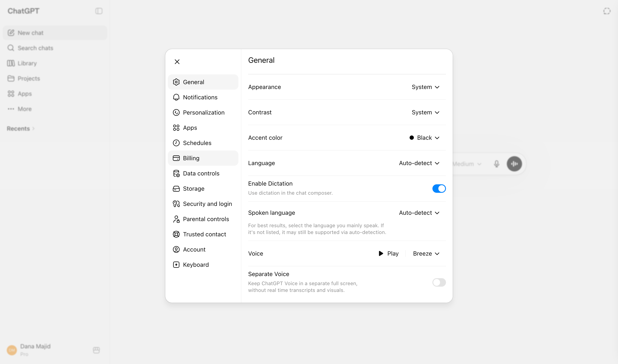618x364 pixels.
Task: Click the Trusted contact lifebuoy icon
Action: pyautogui.click(x=176, y=234)
